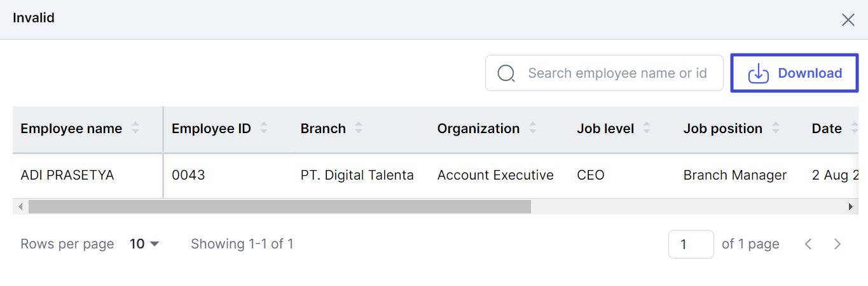Click the Download button
The height and width of the screenshot is (286, 868).
click(x=794, y=73)
